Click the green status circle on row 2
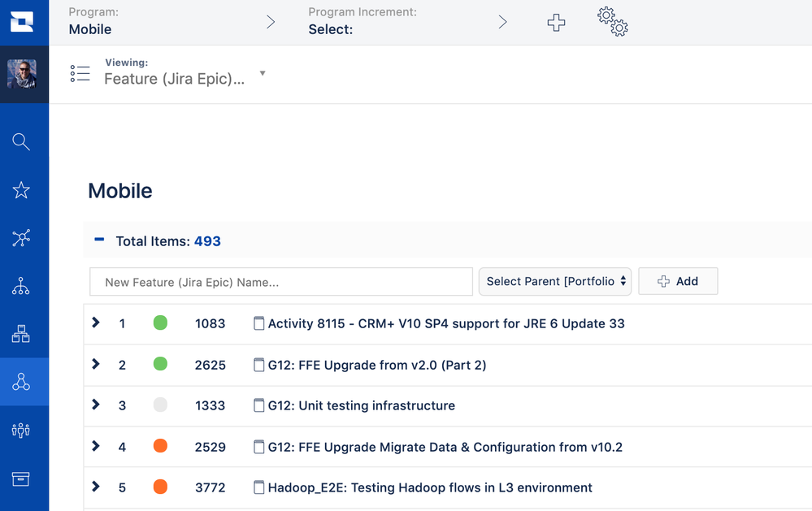 point(160,364)
